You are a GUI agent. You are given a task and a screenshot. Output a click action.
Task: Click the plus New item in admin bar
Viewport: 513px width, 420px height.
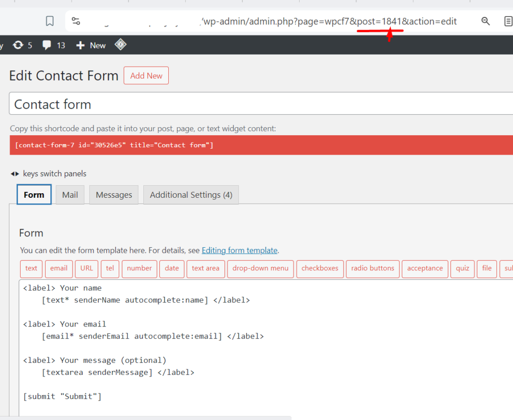(91, 46)
